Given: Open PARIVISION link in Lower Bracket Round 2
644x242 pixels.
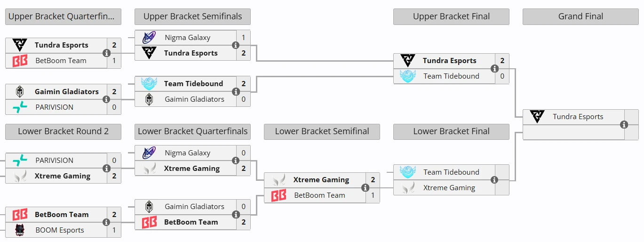Looking at the screenshot, I should point(55,161).
